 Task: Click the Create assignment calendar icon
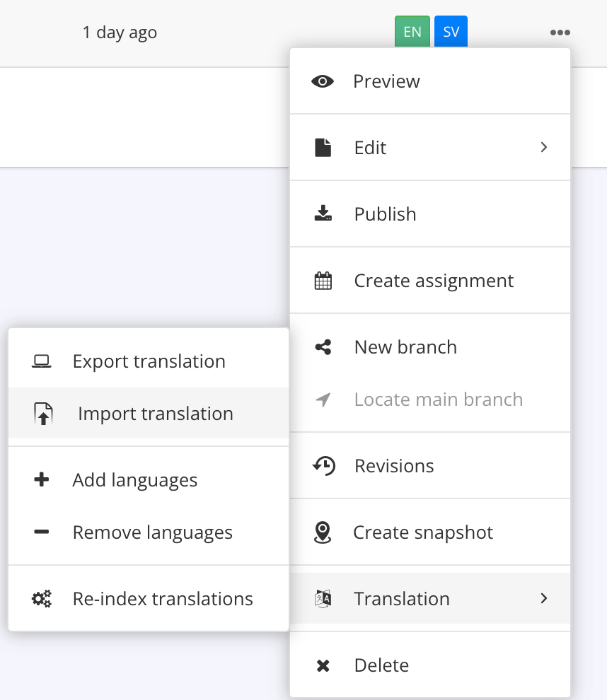coord(323,280)
